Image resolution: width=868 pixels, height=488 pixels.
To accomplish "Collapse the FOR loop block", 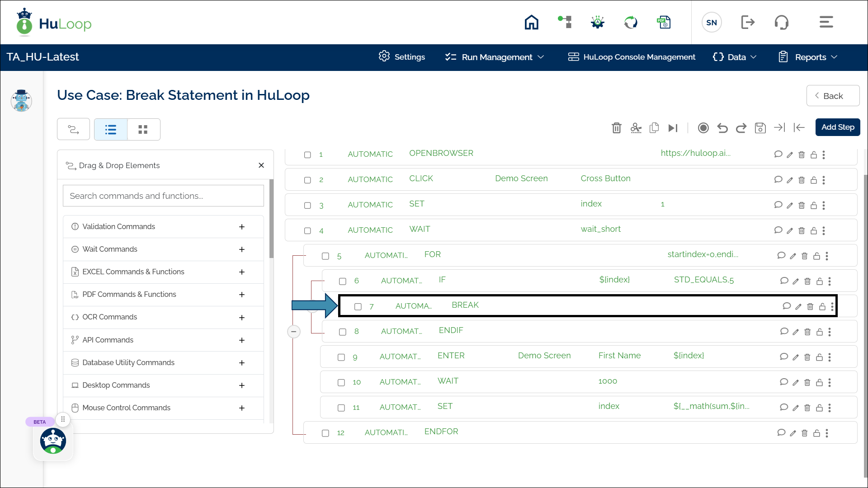I will [293, 332].
